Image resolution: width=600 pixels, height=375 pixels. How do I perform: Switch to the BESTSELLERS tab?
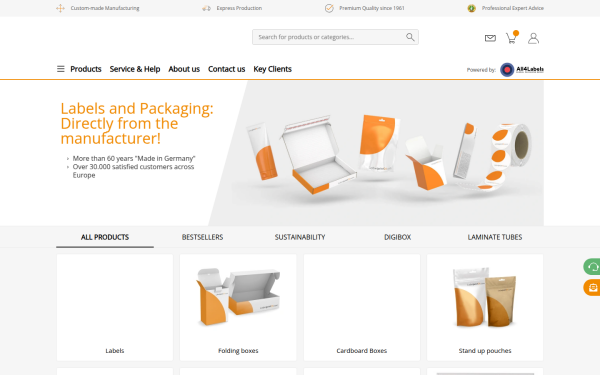(202, 237)
